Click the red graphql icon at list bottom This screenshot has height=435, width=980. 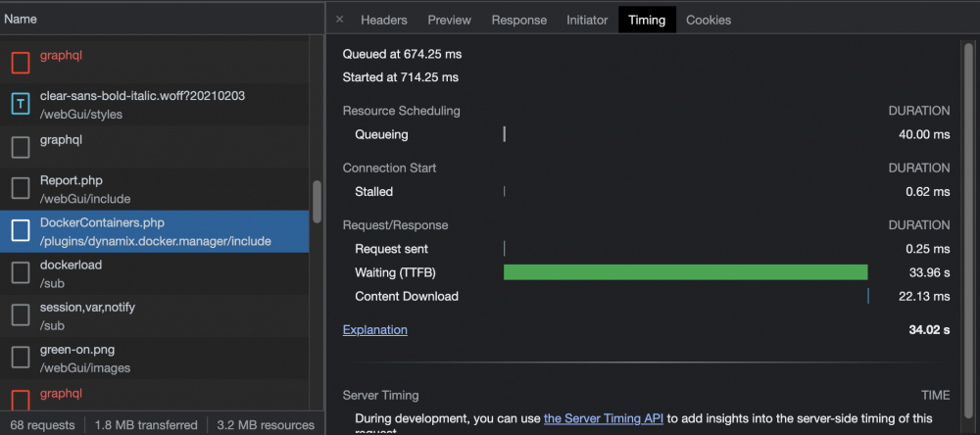(x=21, y=400)
